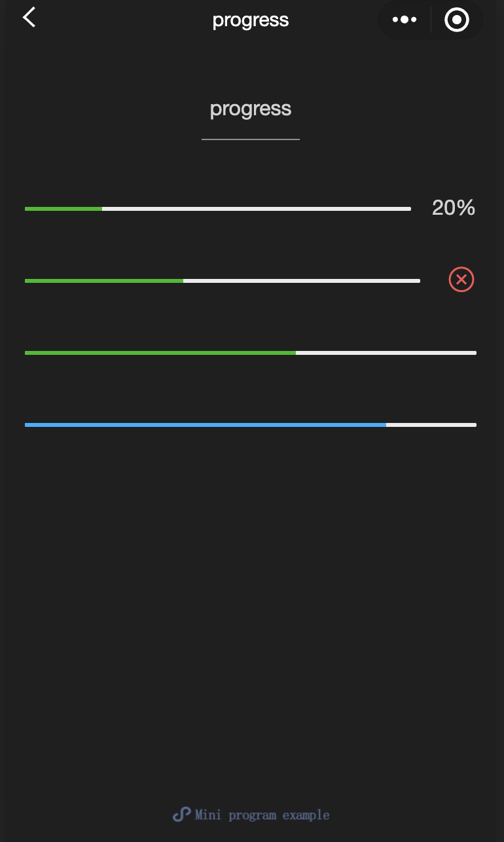Tap the back arrow in navigation bar

tap(29, 18)
